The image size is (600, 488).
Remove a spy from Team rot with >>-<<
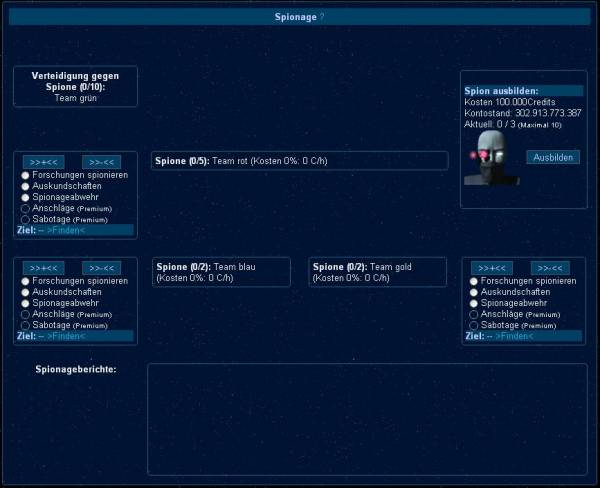(102, 161)
